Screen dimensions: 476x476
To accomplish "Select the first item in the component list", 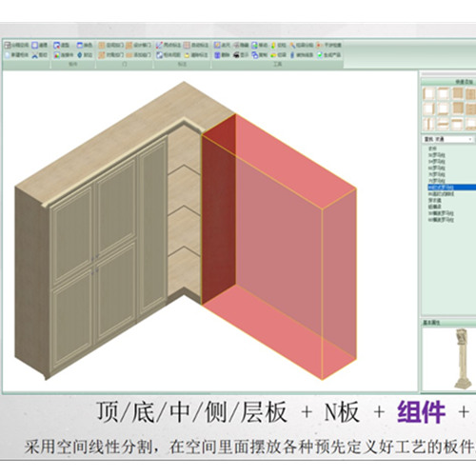I will click(432, 149).
